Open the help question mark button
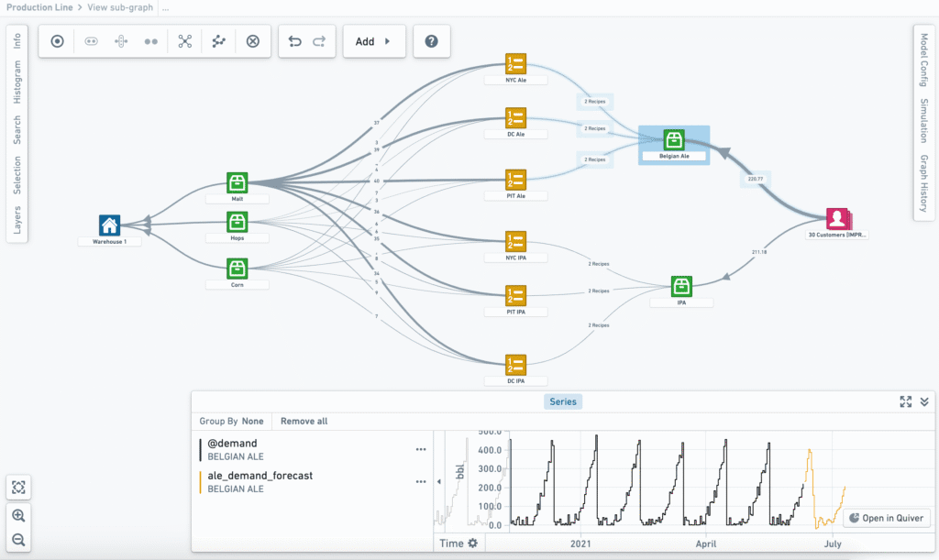Image resolution: width=939 pixels, height=560 pixels. point(431,41)
